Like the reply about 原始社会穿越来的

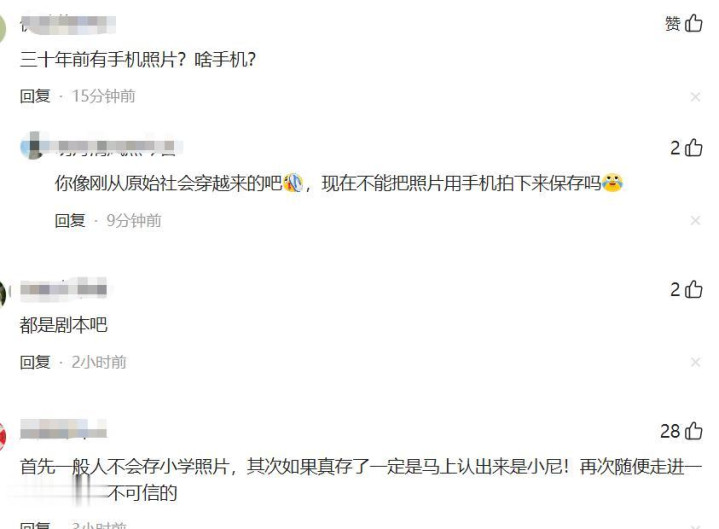[x=693, y=148]
